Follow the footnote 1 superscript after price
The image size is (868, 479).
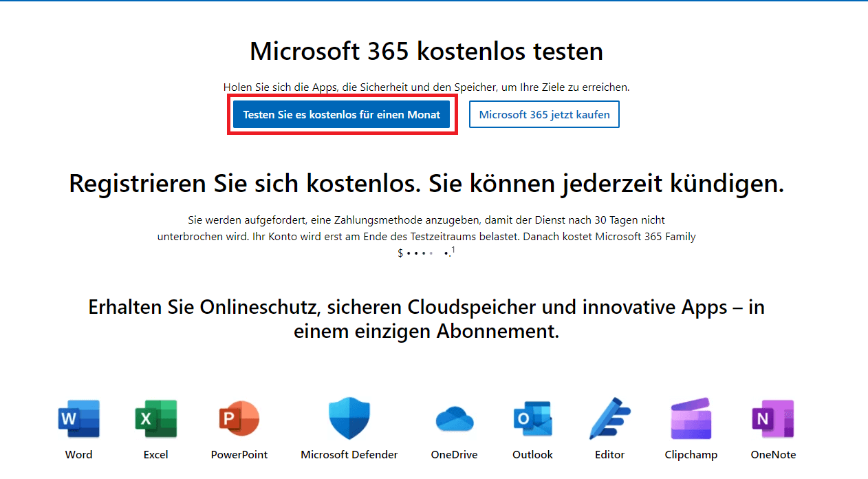[453, 251]
